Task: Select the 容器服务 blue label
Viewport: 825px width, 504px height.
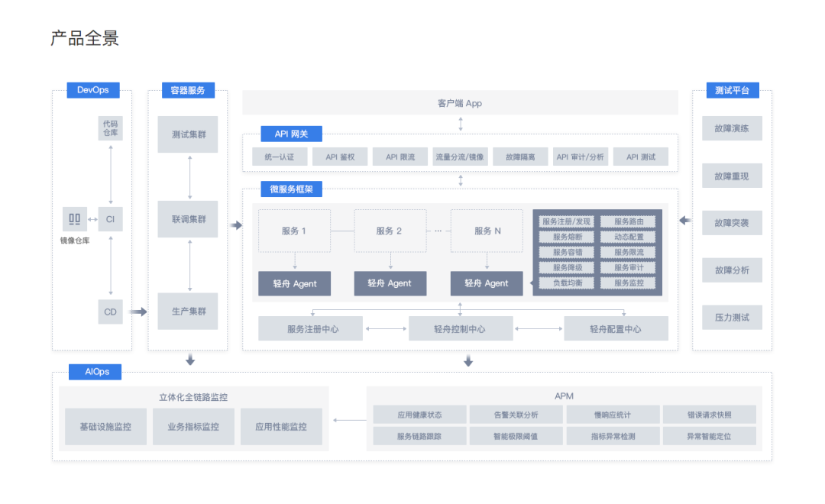Action: (188, 90)
